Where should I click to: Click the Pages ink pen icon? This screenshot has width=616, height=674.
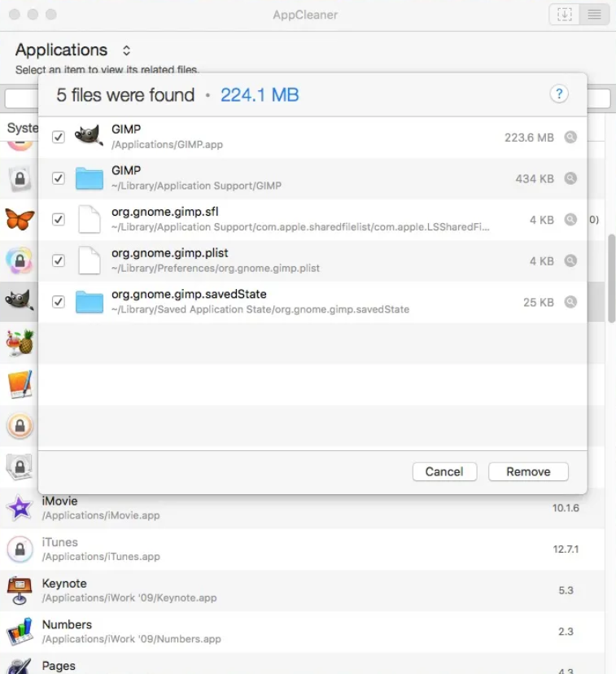click(20, 666)
